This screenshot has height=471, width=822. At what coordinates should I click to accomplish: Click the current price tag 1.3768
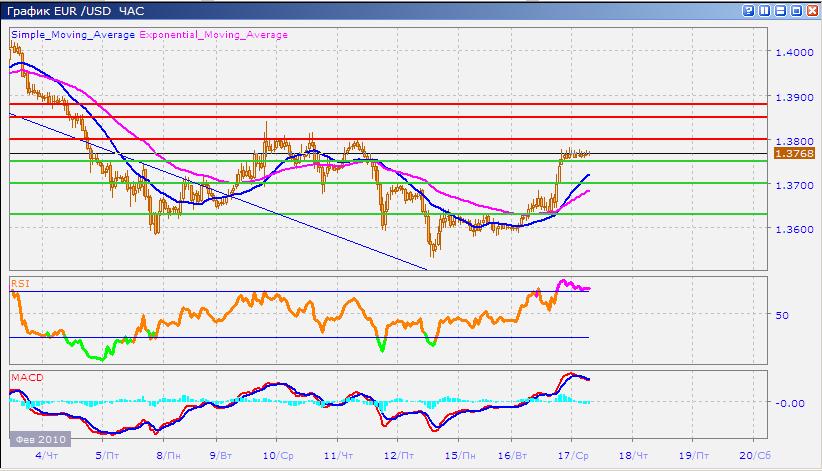pyautogui.click(x=794, y=154)
